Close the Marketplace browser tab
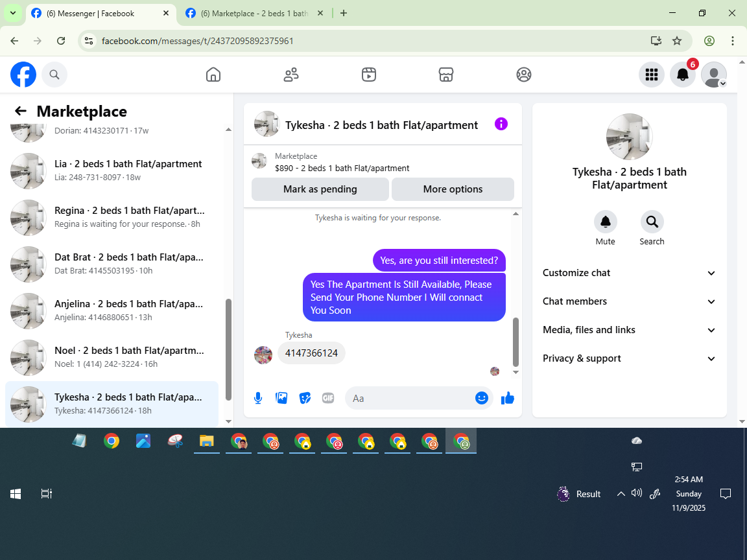Screen dimensions: 747x560 (x=320, y=14)
